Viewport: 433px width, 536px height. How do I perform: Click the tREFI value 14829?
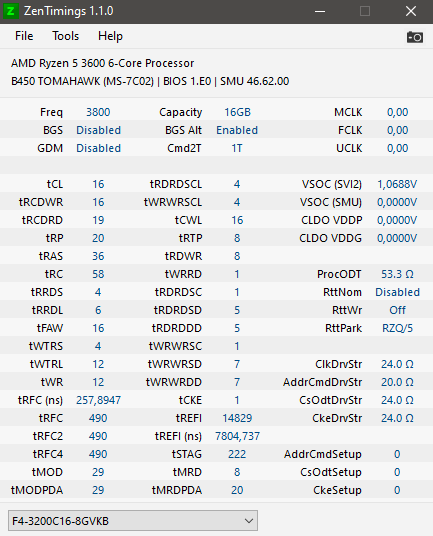click(x=237, y=418)
